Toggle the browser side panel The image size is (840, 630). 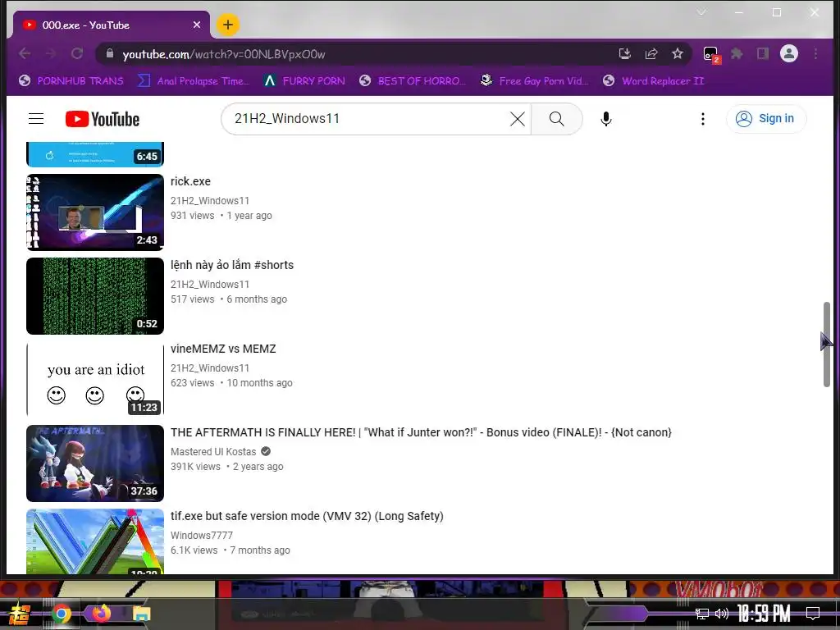click(762, 53)
